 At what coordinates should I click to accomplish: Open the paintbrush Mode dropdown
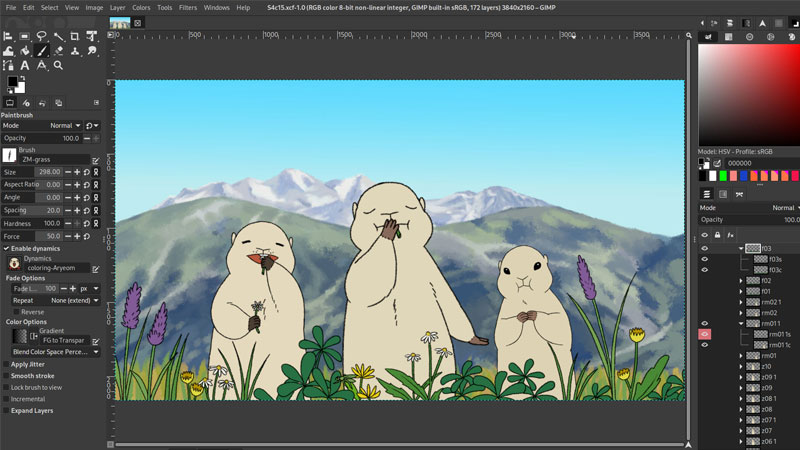[65, 126]
